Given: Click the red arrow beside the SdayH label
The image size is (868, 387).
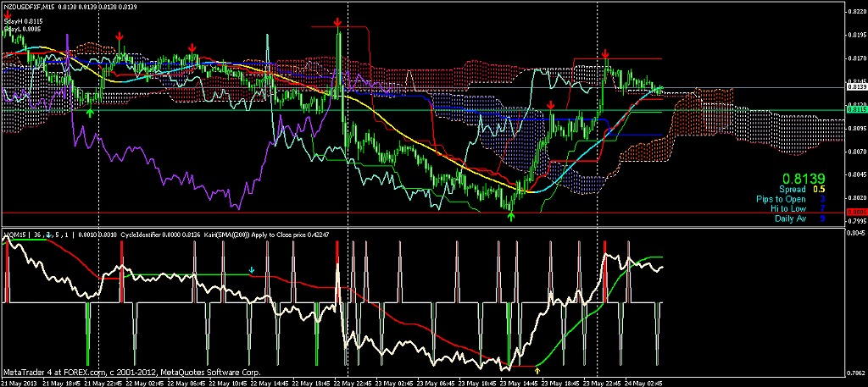Looking at the screenshot, I should point(7,15).
